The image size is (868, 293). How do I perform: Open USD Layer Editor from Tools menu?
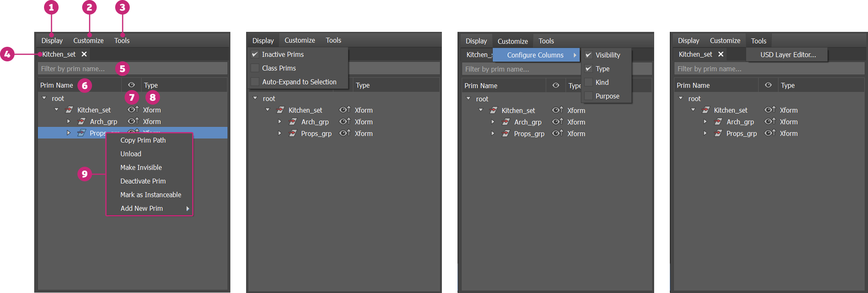point(787,55)
